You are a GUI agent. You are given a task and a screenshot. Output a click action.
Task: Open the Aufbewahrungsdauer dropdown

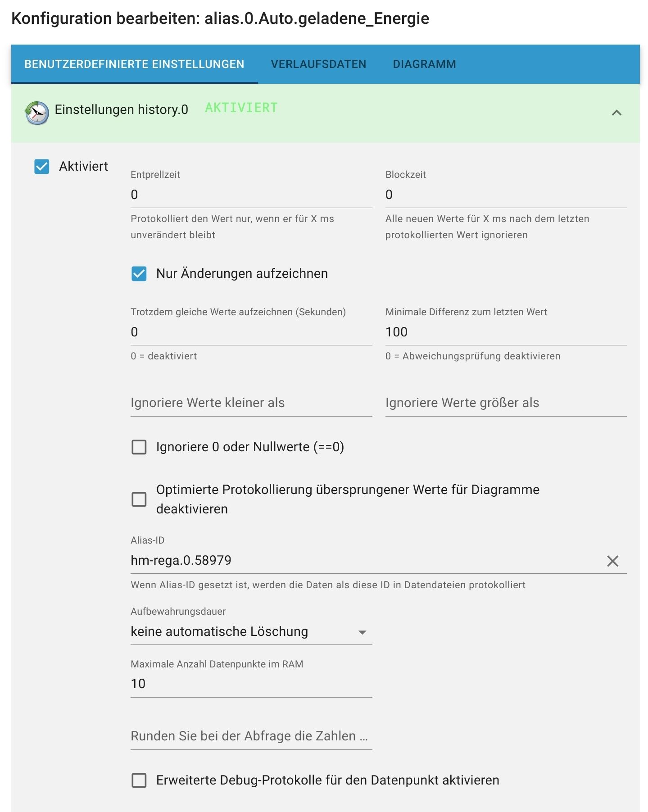(251, 632)
